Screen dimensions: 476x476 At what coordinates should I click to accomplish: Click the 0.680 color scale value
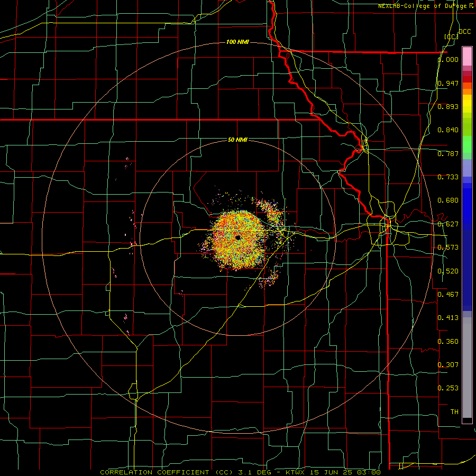448,200
